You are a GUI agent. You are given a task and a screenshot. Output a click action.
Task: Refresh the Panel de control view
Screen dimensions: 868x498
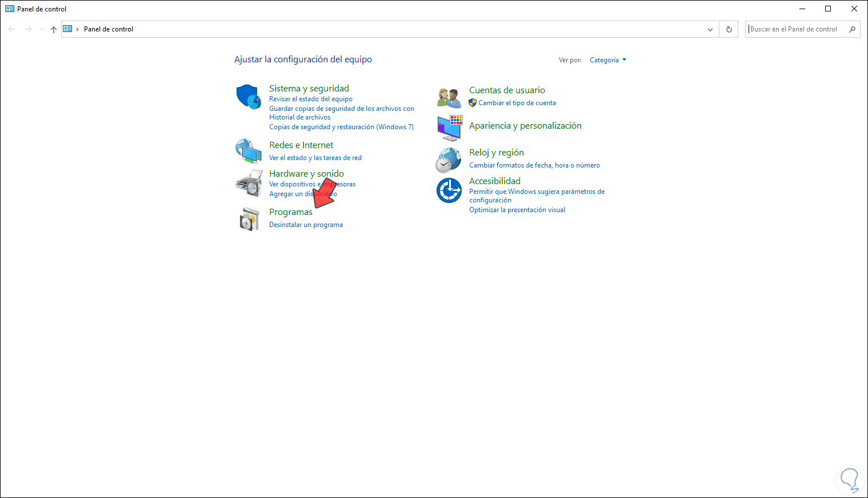[729, 29]
